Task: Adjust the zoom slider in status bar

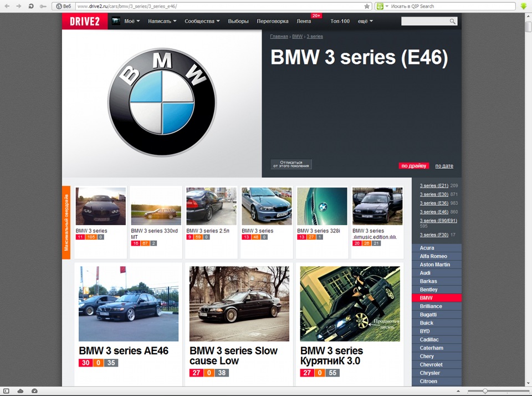Action: pos(485,391)
